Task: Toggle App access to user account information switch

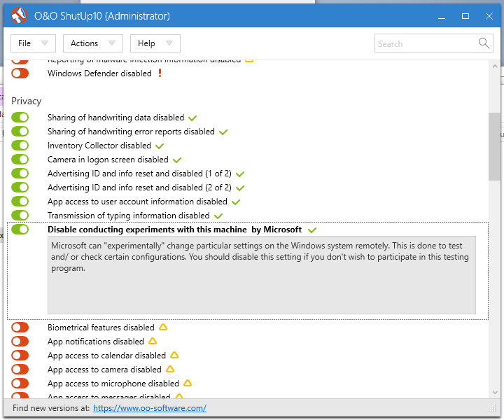Action: 20,201
